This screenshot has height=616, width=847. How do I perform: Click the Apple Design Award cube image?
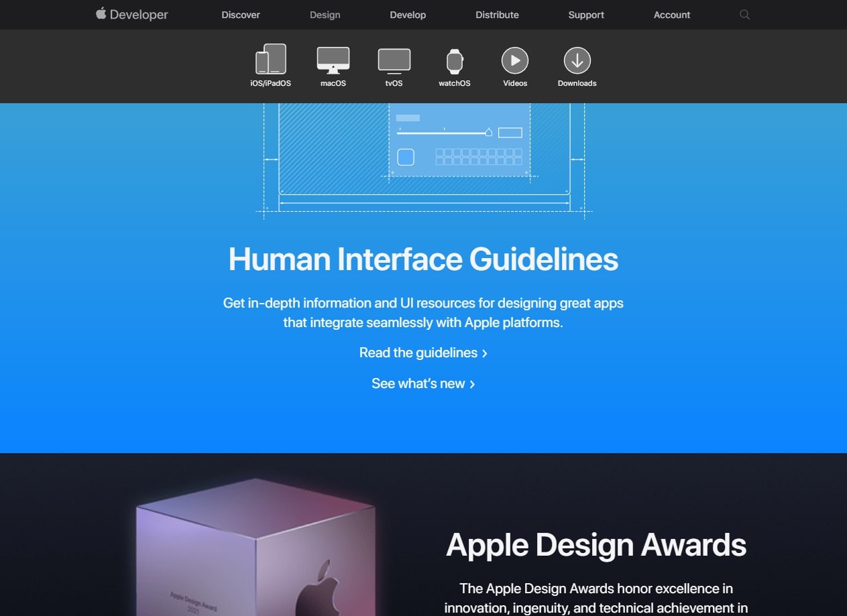click(256, 548)
